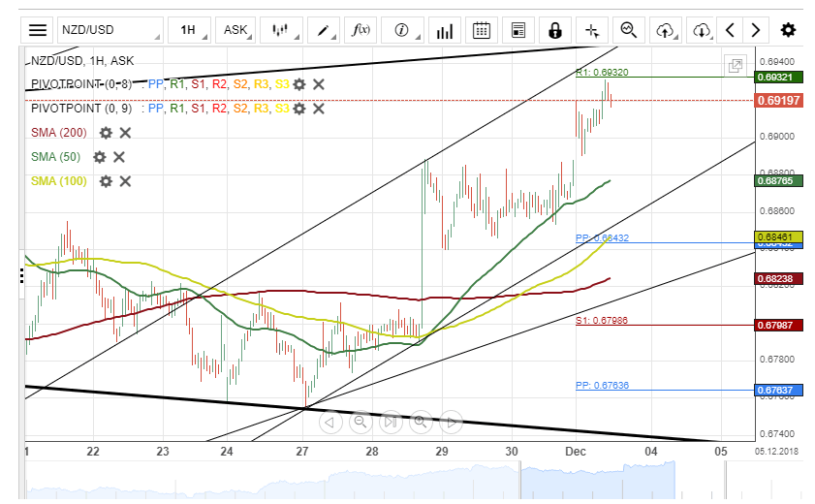Click the calendar icon in toolbar
815x504 pixels.
pos(481,30)
